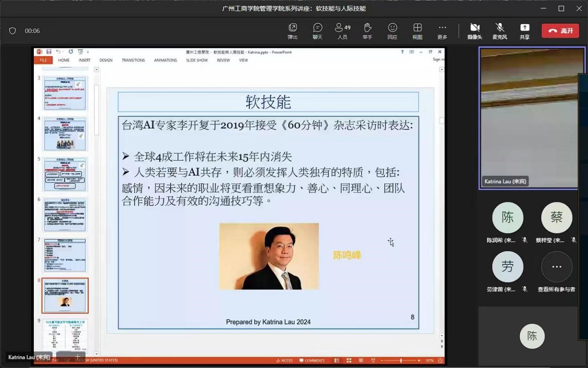This screenshot has width=588, height=368.
Task: Click the shield security icon
Action: (x=13, y=31)
